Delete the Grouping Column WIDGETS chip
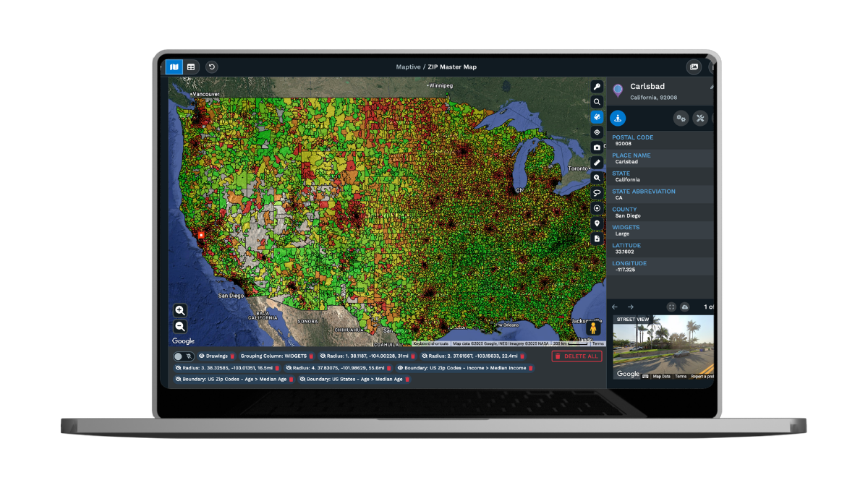Image resolution: width=868 pixels, height=488 pixels. tap(312, 356)
